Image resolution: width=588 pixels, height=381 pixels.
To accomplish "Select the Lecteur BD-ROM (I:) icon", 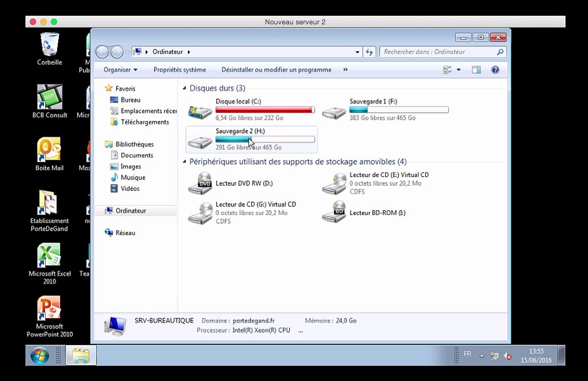I will pyautogui.click(x=334, y=212).
